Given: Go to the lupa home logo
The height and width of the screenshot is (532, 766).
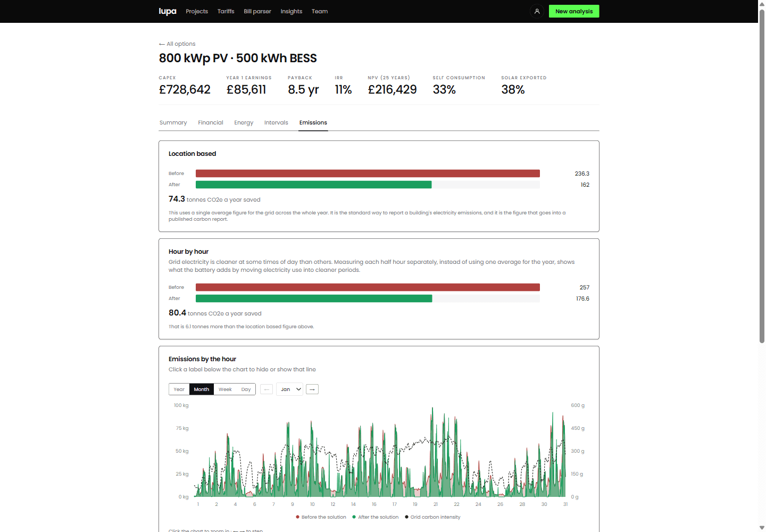Looking at the screenshot, I should [168, 11].
